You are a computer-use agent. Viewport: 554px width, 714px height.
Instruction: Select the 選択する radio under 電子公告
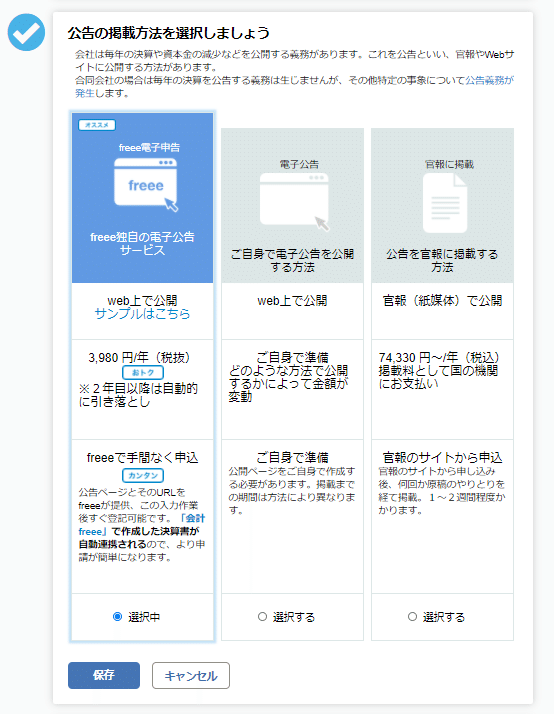(262, 617)
